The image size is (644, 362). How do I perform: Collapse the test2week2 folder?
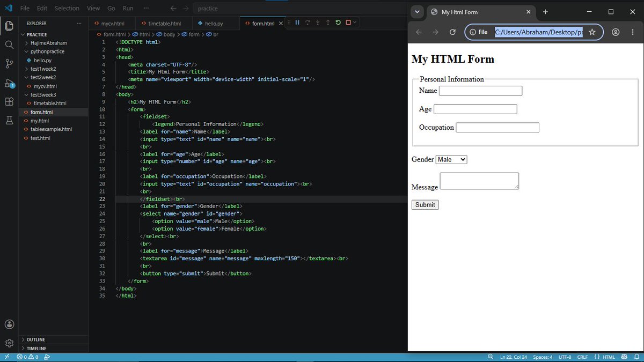click(53, 77)
